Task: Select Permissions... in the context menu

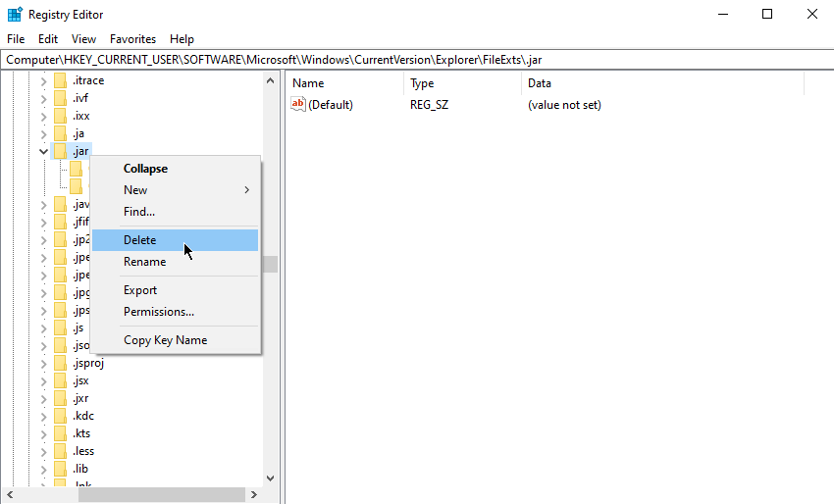Action: (x=159, y=312)
